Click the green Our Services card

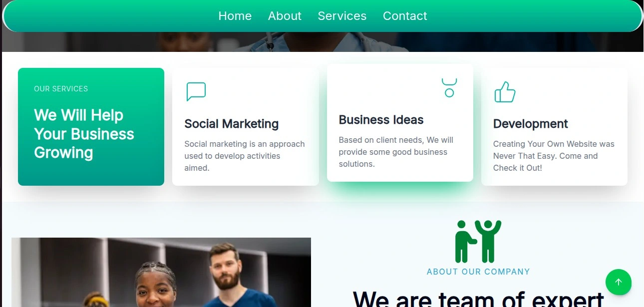pos(91,127)
